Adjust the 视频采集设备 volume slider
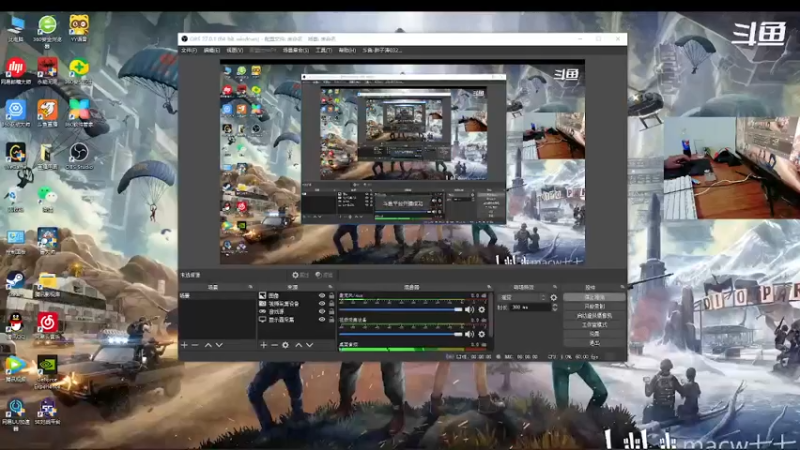 (401, 334)
